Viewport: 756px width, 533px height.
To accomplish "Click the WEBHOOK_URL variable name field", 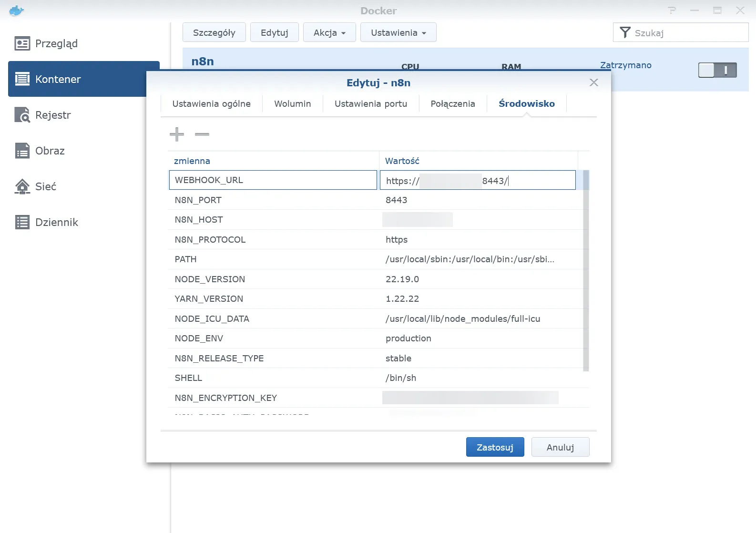I will click(x=273, y=180).
